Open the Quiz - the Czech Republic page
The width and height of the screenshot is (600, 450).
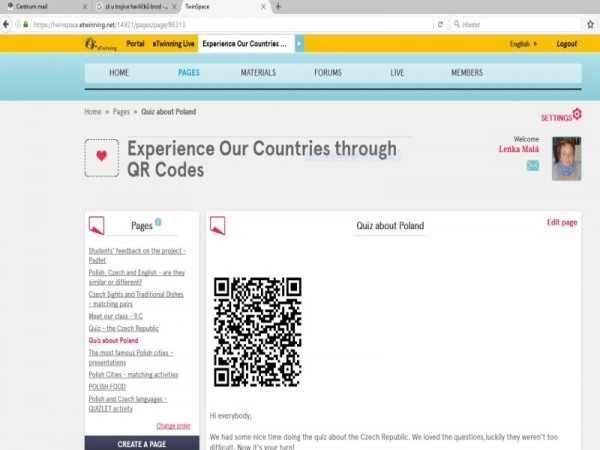124,328
